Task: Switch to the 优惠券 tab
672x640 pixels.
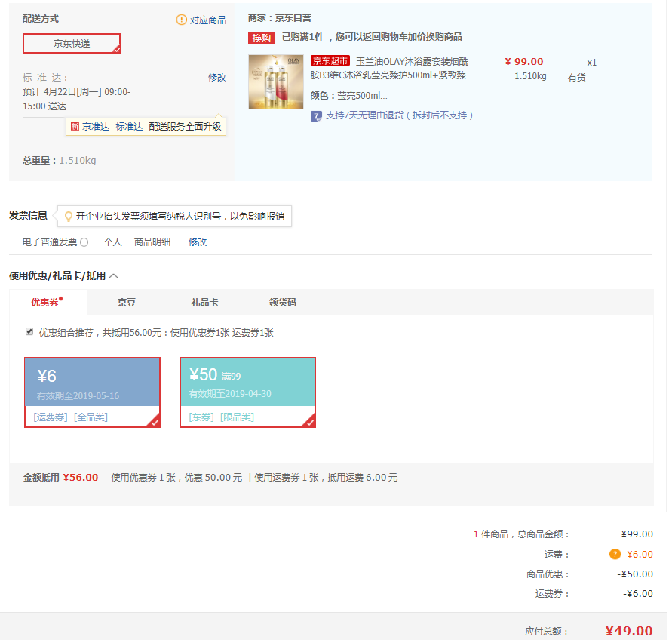Action: (x=48, y=302)
